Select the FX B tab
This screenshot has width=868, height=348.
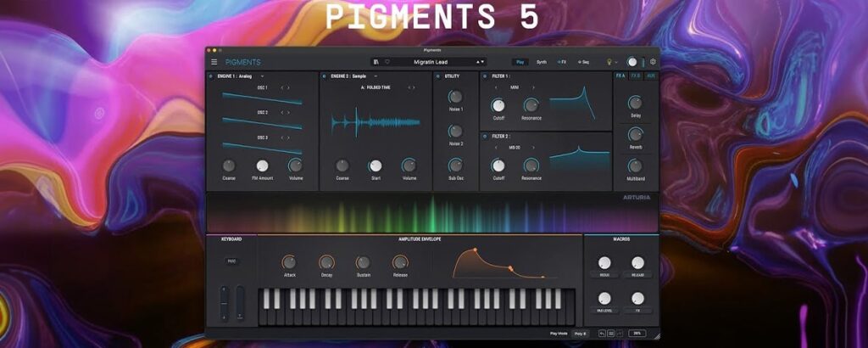tap(636, 76)
